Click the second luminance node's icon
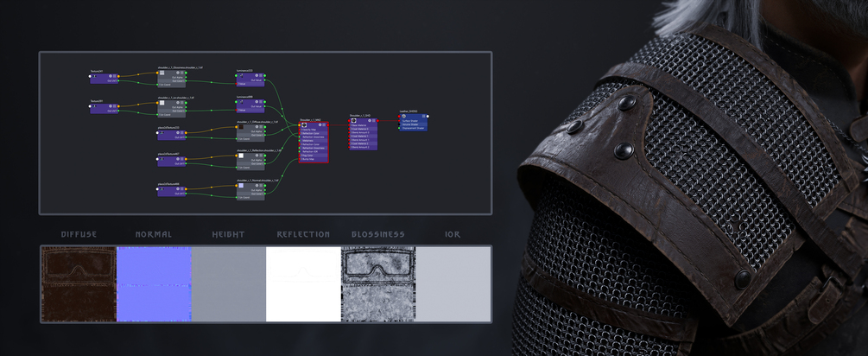The width and height of the screenshot is (868, 356). coord(241,102)
